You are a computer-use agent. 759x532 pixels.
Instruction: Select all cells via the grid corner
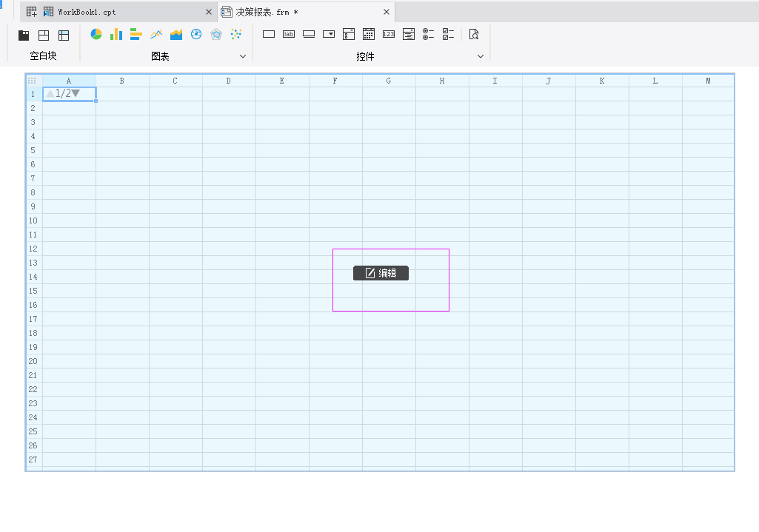click(32, 81)
